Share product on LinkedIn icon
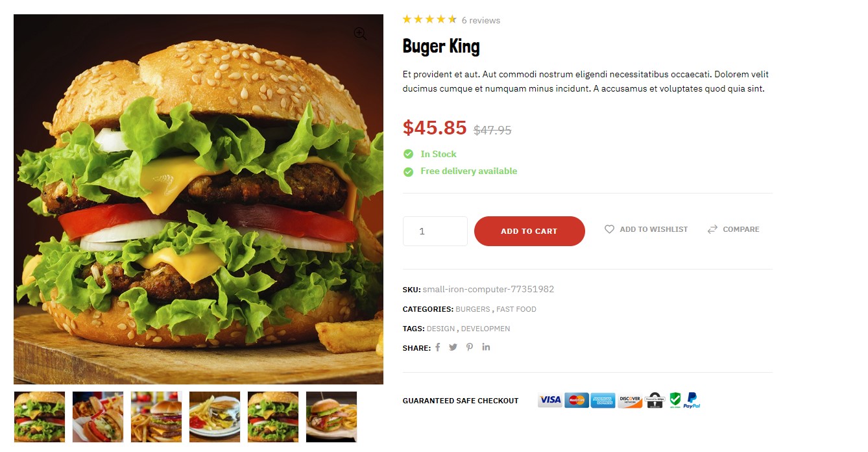 click(486, 347)
